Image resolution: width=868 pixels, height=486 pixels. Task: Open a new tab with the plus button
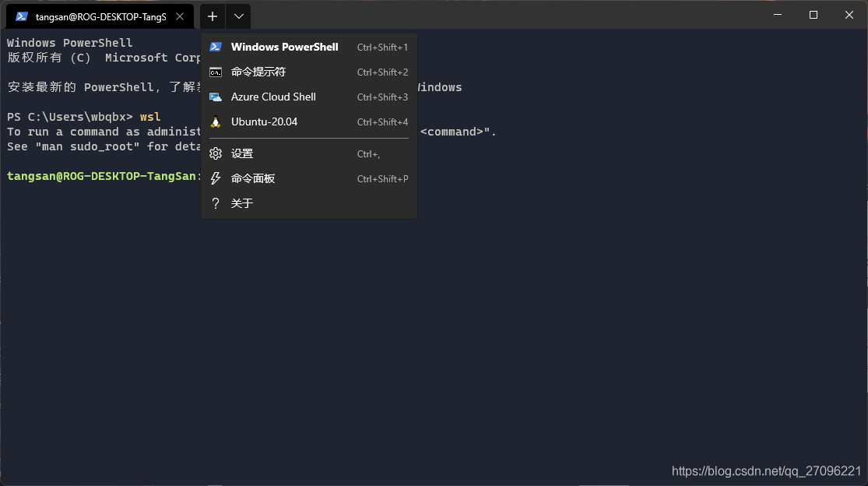coord(213,16)
